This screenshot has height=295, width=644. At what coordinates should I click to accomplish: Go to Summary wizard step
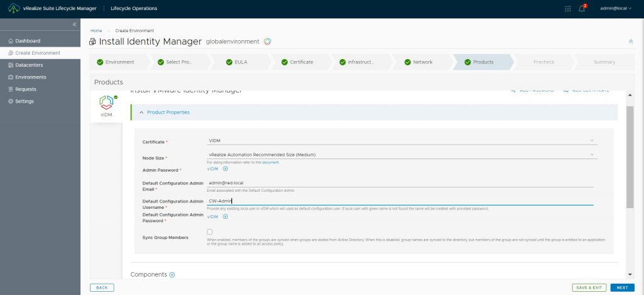click(x=604, y=62)
